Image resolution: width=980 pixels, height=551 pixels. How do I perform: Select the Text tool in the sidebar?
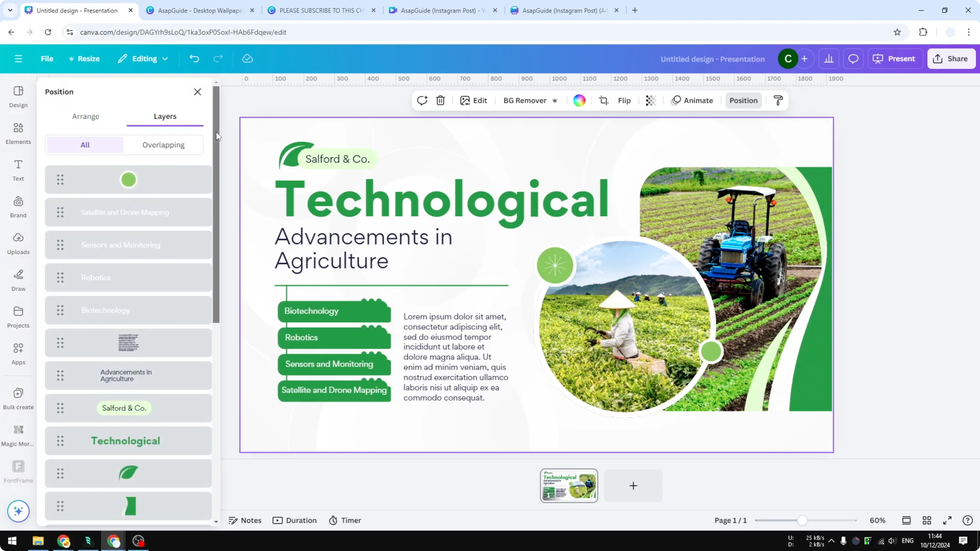pyautogui.click(x=18, y=170)
